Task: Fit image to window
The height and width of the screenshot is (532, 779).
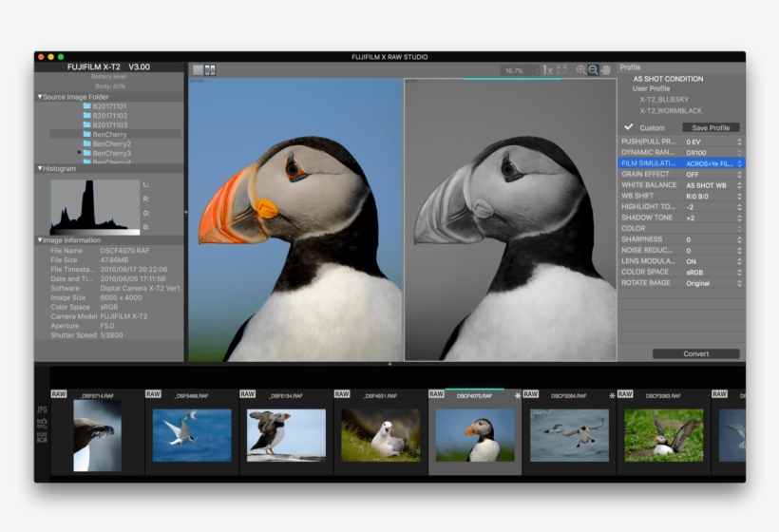Action: (561, 70)
